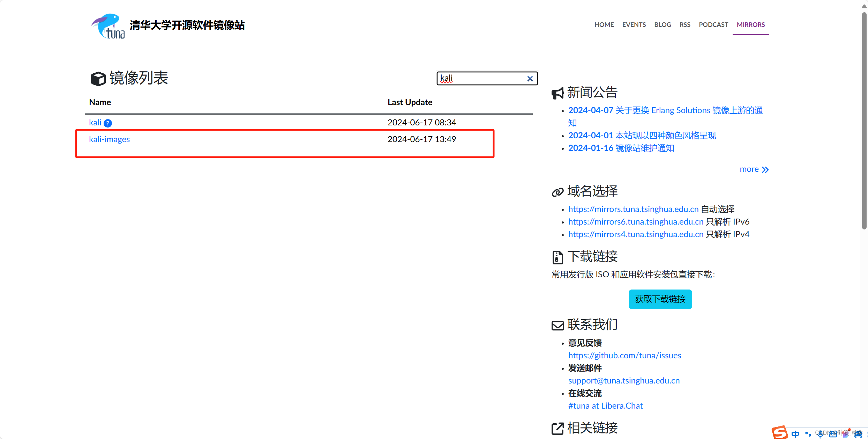Click Sogou voice input microphone icon

pyautogui.click(x=821, y=434)
